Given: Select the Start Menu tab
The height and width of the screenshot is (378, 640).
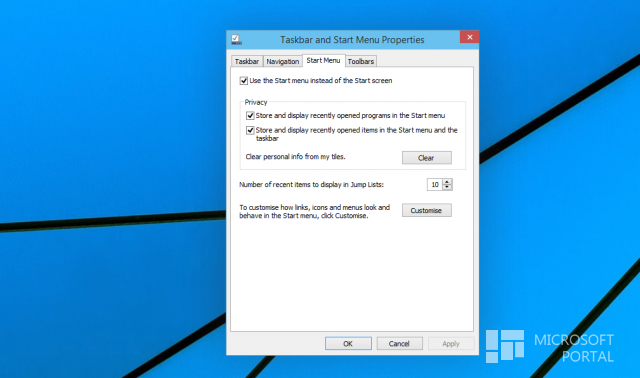Looking at the screenshot, I should click(x=323, y=60).
